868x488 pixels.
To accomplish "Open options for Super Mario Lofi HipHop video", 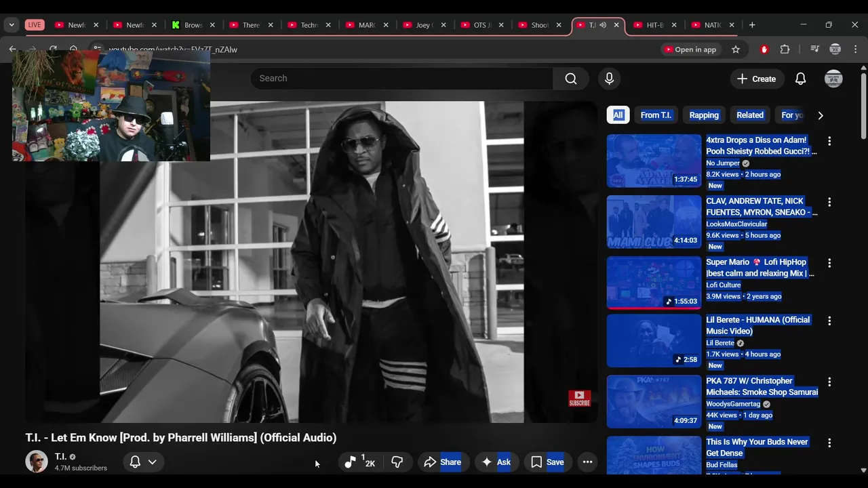I will click(829, 263).
